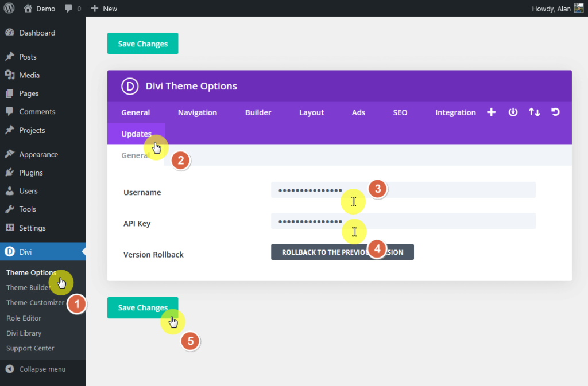This screenshot has height=386, width=588.
Task: Focus the Username input field
Action: 404,190
